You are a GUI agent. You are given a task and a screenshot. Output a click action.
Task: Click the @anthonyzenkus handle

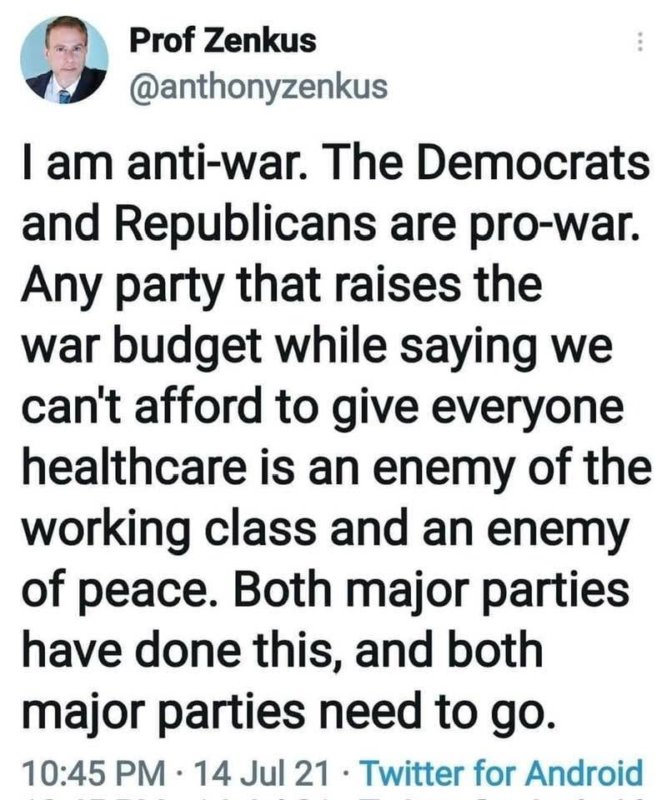pos(258,86)
